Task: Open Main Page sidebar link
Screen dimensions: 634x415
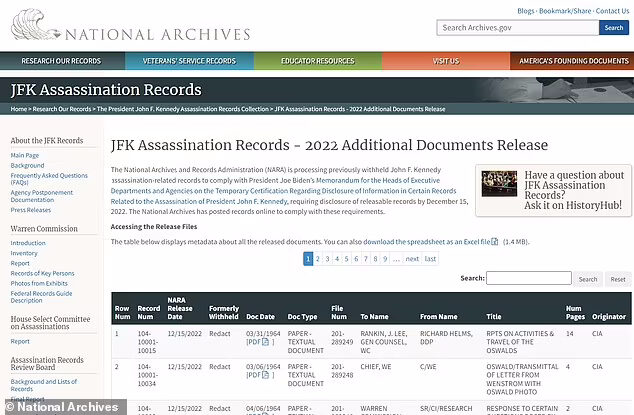Action: (25, 155)
